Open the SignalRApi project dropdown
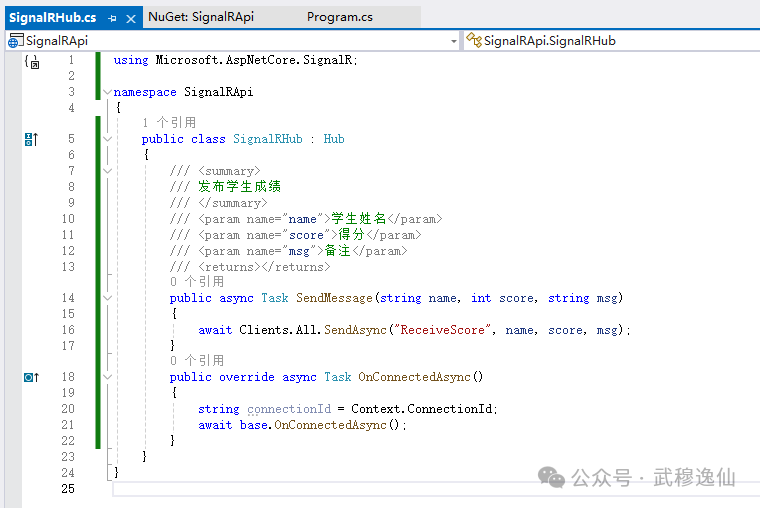This screenshot has height=508, width=760. (x=454, y=41)
